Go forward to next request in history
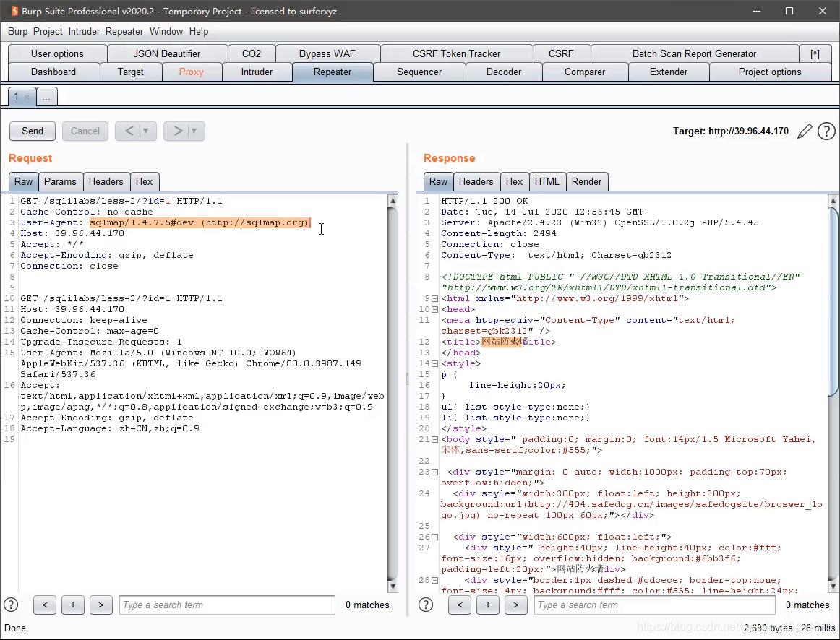 [178, 131]
